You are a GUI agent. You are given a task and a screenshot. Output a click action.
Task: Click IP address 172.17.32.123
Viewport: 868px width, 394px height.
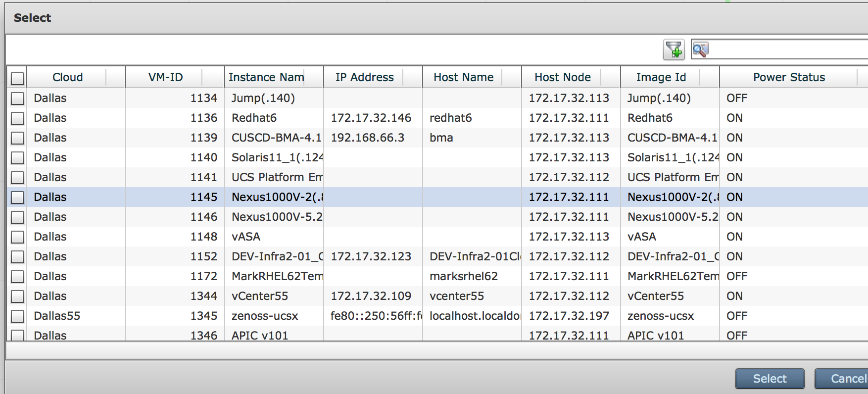[371, 256]
